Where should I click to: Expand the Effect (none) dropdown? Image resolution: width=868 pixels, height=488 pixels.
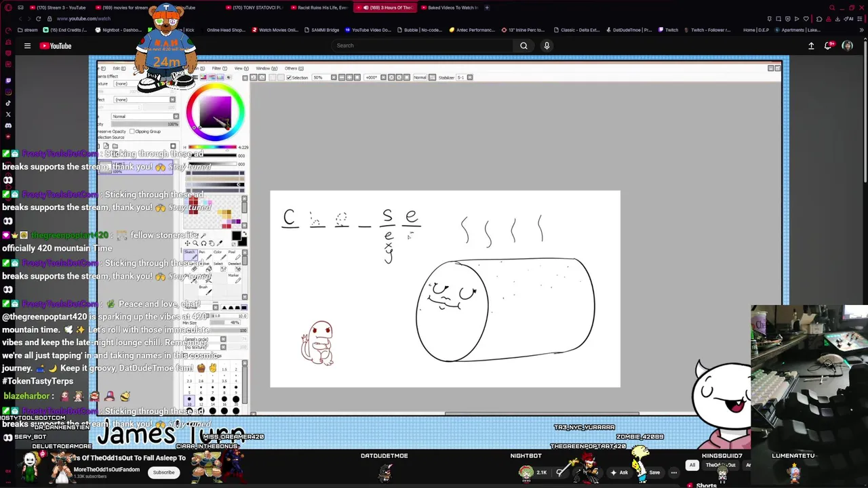pos(144,100)
